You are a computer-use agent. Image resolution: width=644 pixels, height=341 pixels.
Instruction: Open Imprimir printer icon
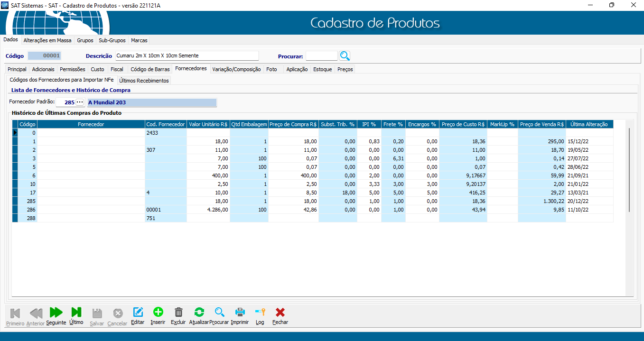pos(240,313)
